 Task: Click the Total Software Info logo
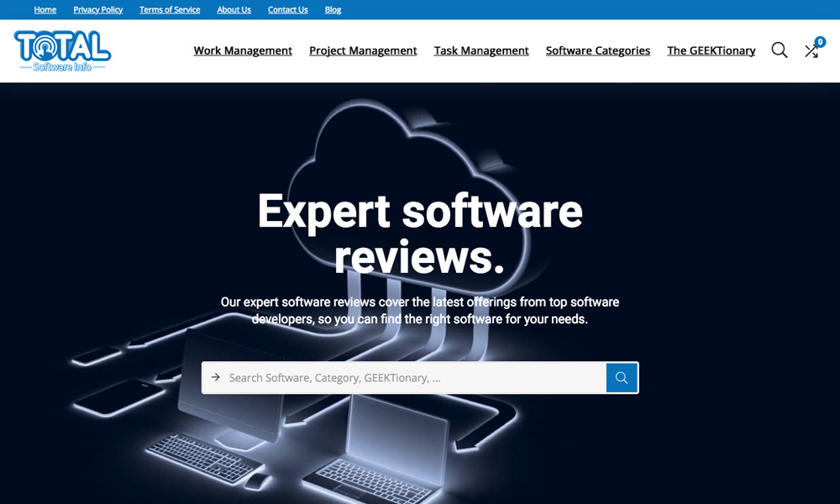(63, 50)
